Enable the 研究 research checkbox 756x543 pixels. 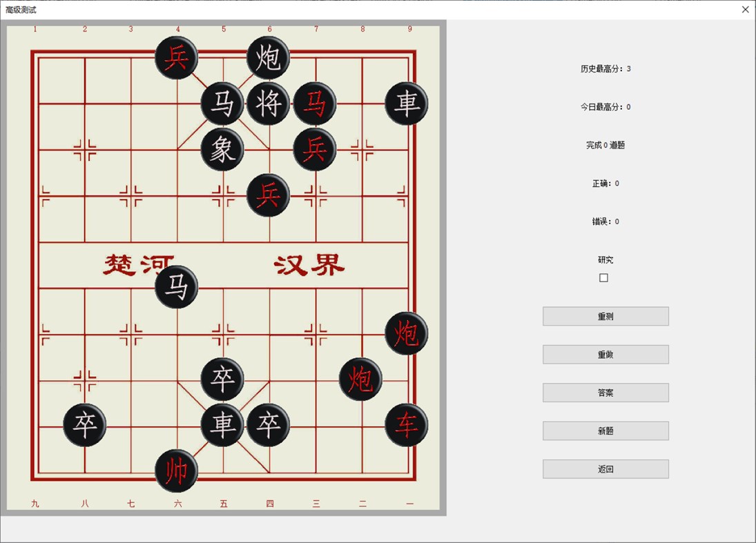(x=604, y=277)
